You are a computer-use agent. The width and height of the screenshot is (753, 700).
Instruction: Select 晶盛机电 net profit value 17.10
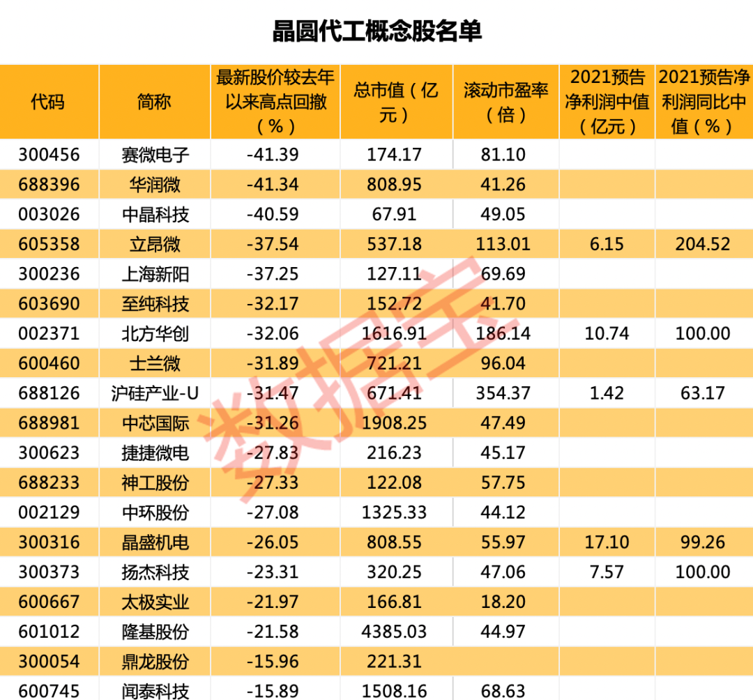607,542
